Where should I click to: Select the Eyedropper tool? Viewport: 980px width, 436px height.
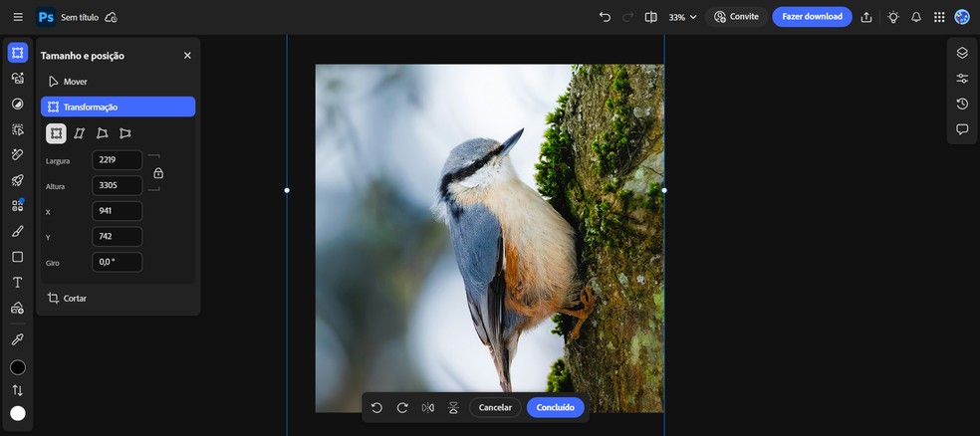pyautogui.click(x=18, y=339)
